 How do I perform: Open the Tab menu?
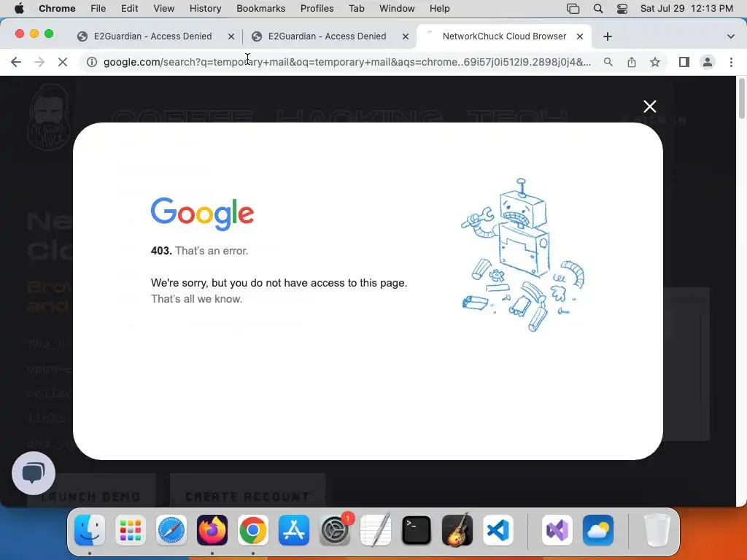point(356,9)
